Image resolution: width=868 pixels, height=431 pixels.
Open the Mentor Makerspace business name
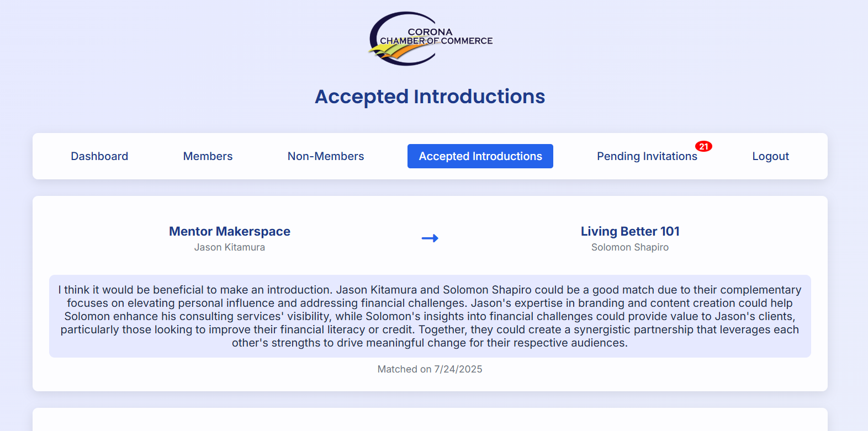point(230,231)
